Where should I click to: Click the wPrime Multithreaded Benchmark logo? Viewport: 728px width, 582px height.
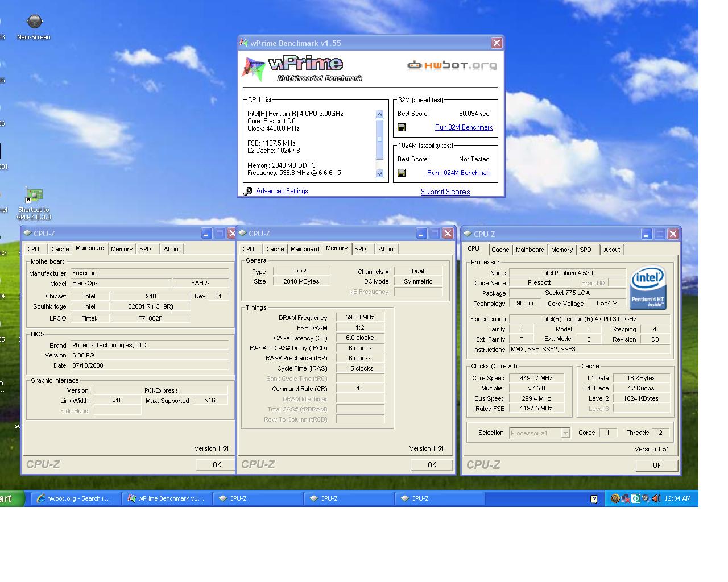point(303,69)
